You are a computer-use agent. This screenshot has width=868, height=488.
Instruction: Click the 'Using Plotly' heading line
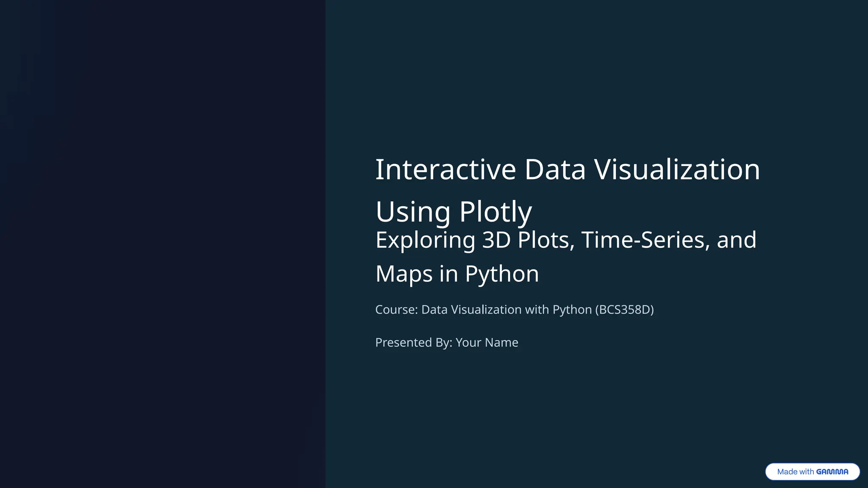[453, 211]
